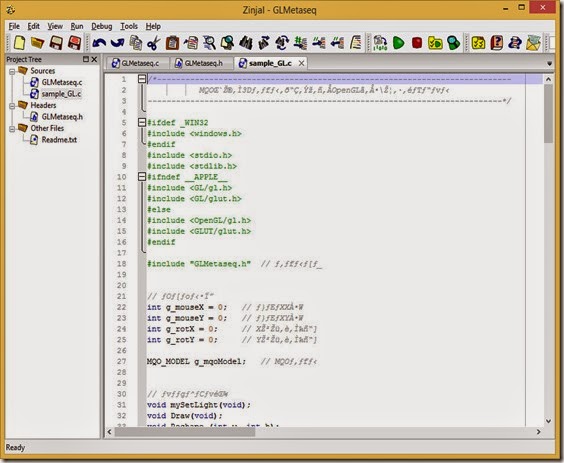564x463 pixels.
Task: Click the scroll down arrow
Action: coord(548,421)
